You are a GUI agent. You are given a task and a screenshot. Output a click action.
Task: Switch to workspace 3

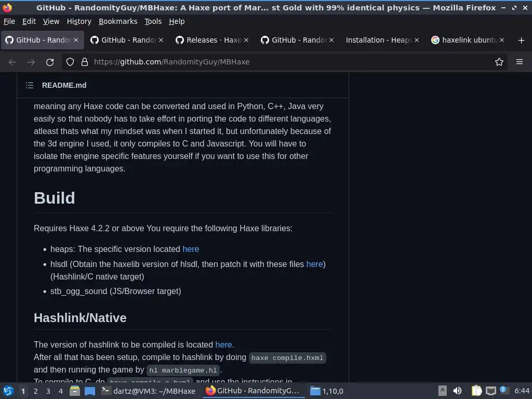pos(48,391)
